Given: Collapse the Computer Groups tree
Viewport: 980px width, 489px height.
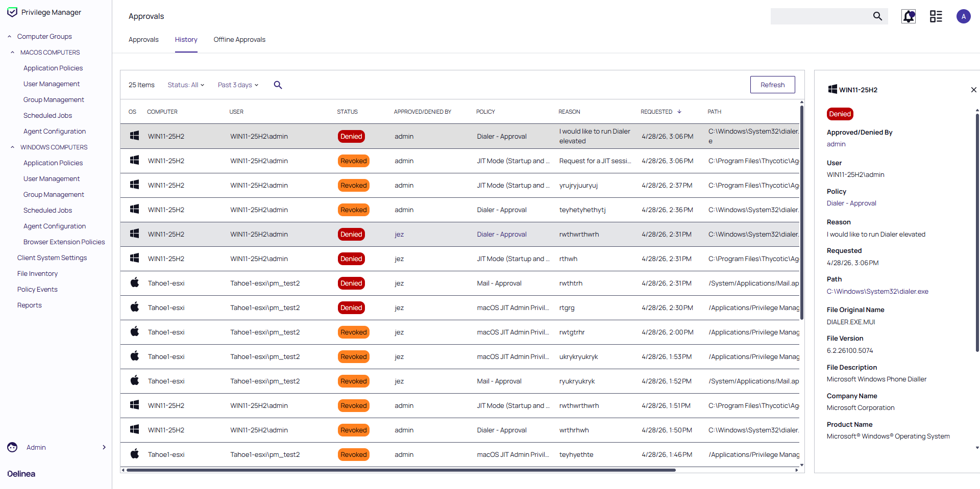Looking at the screenshot, I should click(9, 37).
